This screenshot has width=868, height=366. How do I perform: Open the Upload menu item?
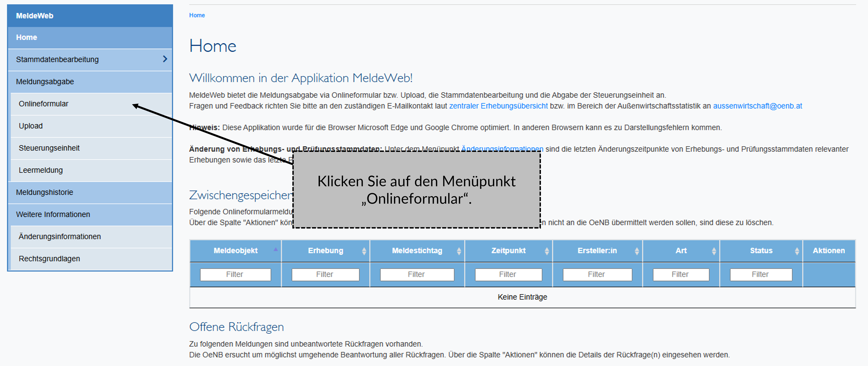(x=31, y=126)
